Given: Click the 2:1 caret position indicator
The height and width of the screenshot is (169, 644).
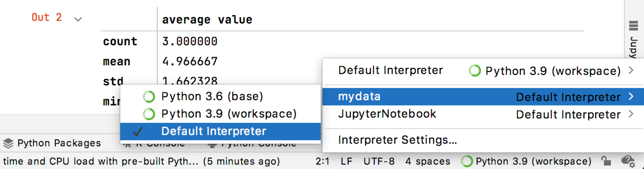Looking at the screenshot, I should (x=322, y=161).
